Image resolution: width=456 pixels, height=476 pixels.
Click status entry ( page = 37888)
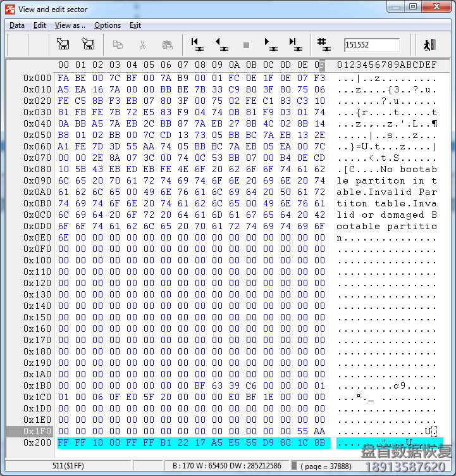[326, 467]
